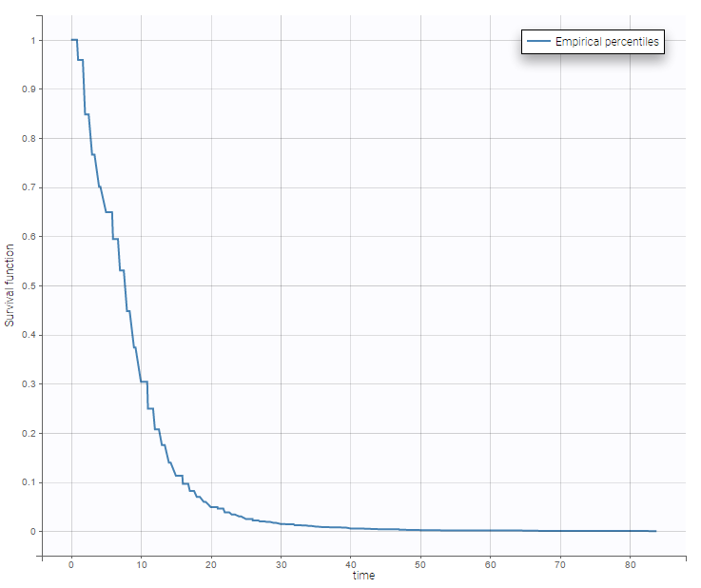Select x-axis tick label 10

click(x=141, y=565)
